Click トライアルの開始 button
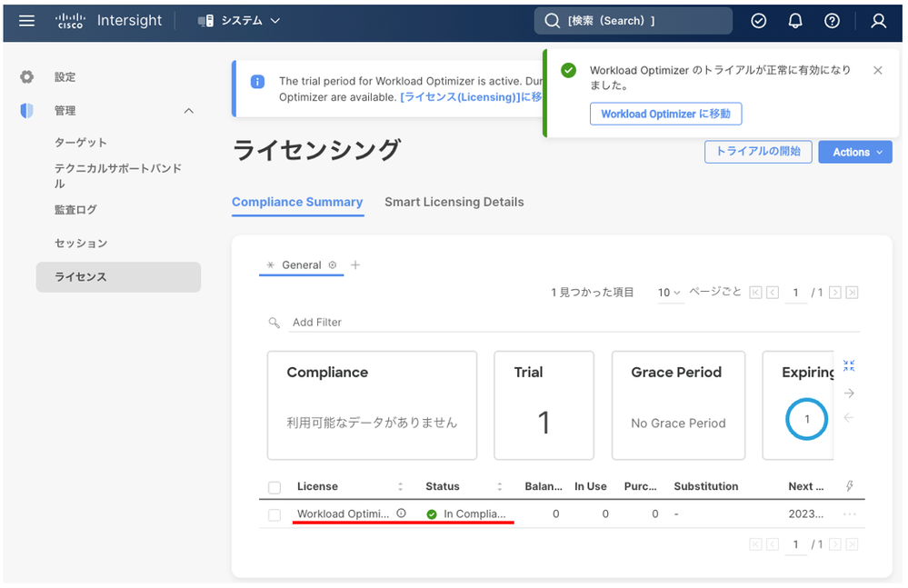This screenshot has height=588, width=908. pyautogui.click(x=758, y=152)
